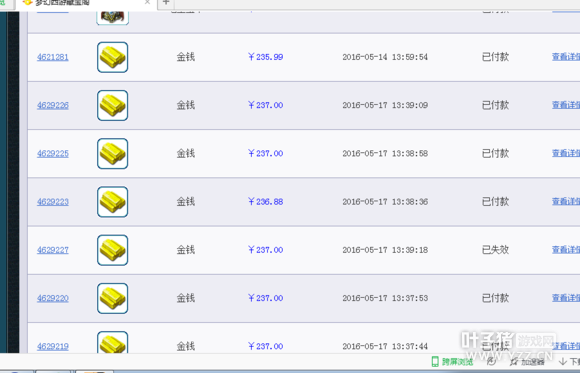580x373 pixels.
Task: Click gold bars icon for order 4629225
Action: tap(112, 154)
